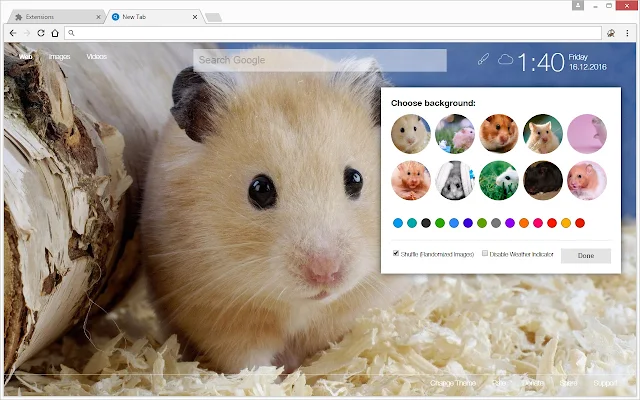The image size is (640, 400).
Task: Choose the pale pink hamster background thumbnail
Action: (x=587, y=134)
